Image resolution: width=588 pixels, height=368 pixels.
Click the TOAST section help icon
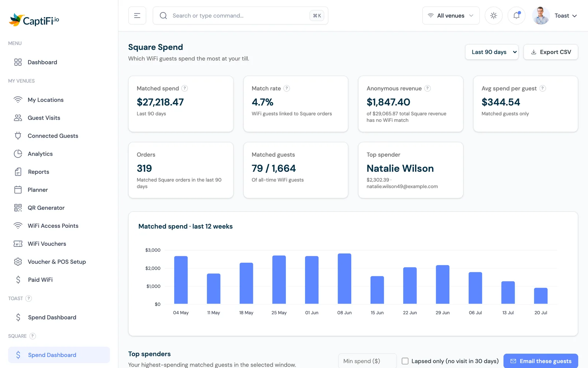point(29,298)
